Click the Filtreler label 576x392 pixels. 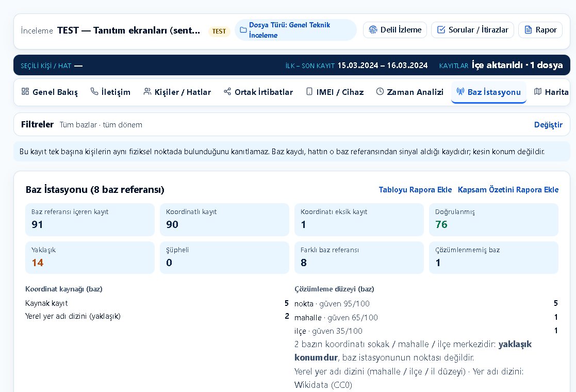[38, 124]
